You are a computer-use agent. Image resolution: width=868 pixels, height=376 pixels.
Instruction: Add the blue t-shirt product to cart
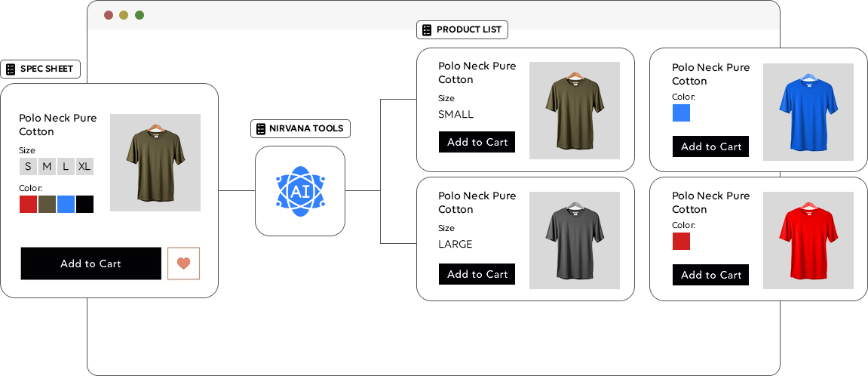click(710, 146)
